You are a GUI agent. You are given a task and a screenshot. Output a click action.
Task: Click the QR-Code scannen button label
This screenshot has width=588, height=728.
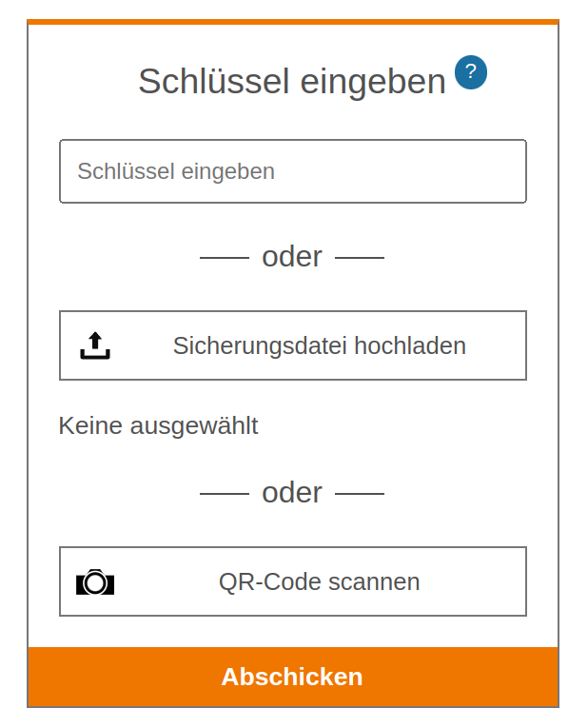(320, 581)
